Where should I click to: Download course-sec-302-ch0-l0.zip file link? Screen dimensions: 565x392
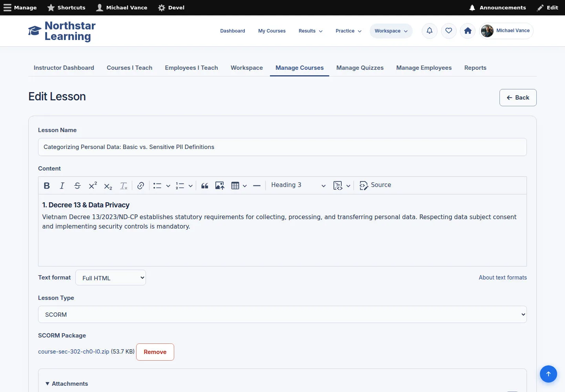click(x=74, y=352)
